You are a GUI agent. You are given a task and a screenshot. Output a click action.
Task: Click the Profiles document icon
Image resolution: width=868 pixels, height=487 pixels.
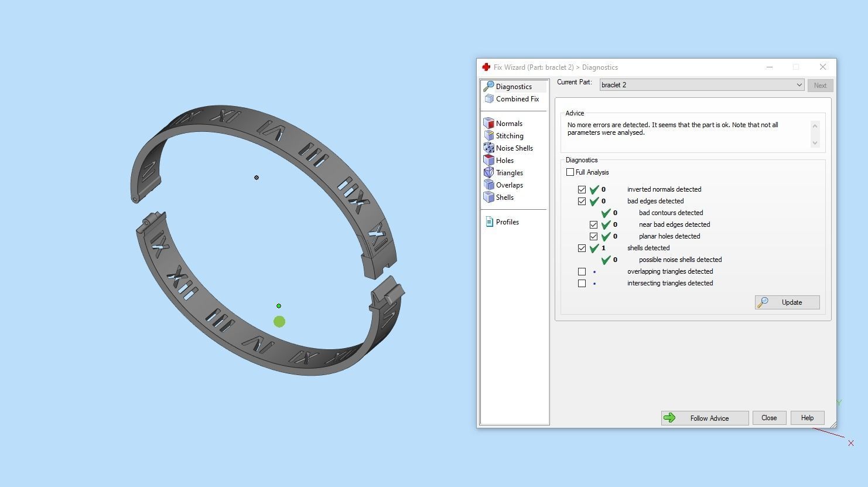coord(490,222)
